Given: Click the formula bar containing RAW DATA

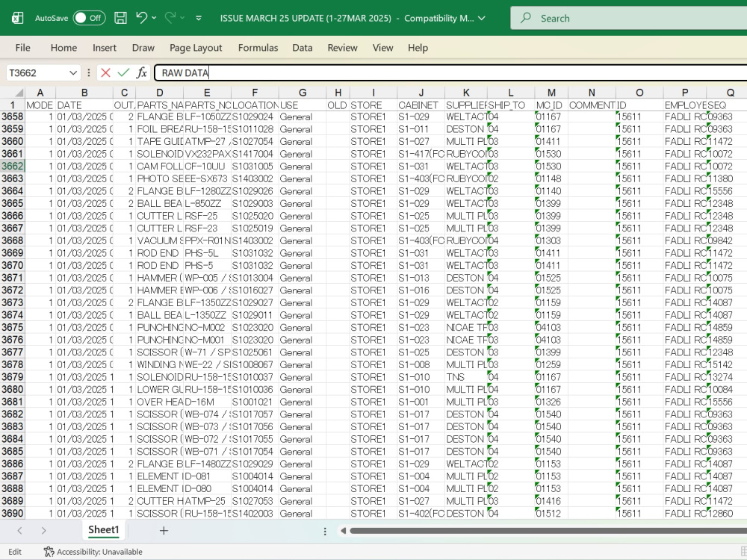Looking at the screenshot, I should coord(450,73).
